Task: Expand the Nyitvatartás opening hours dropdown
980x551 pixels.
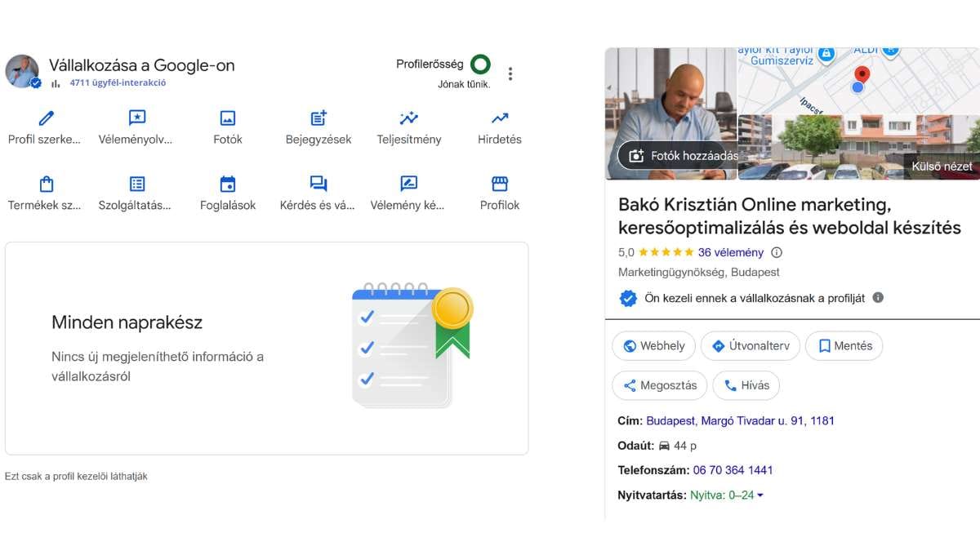Action: (x=760, y=495)
